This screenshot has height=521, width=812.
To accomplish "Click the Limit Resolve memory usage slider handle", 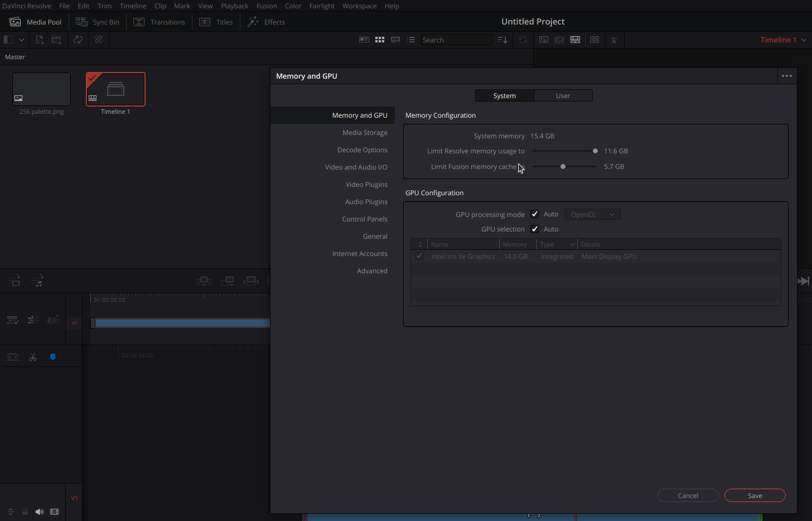I will (x=595, y=151).
